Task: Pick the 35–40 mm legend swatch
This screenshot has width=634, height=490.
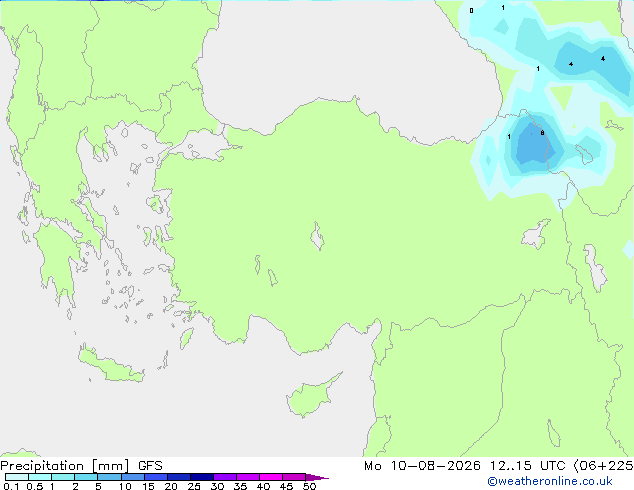Action: pyautogui.click(x=247, y=477)
